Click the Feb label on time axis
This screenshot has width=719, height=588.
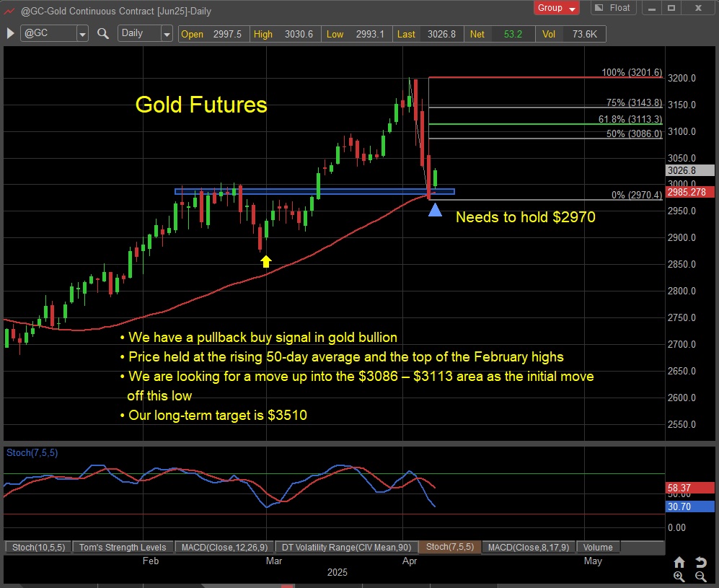pyautogui.click(x=151, y=561)
